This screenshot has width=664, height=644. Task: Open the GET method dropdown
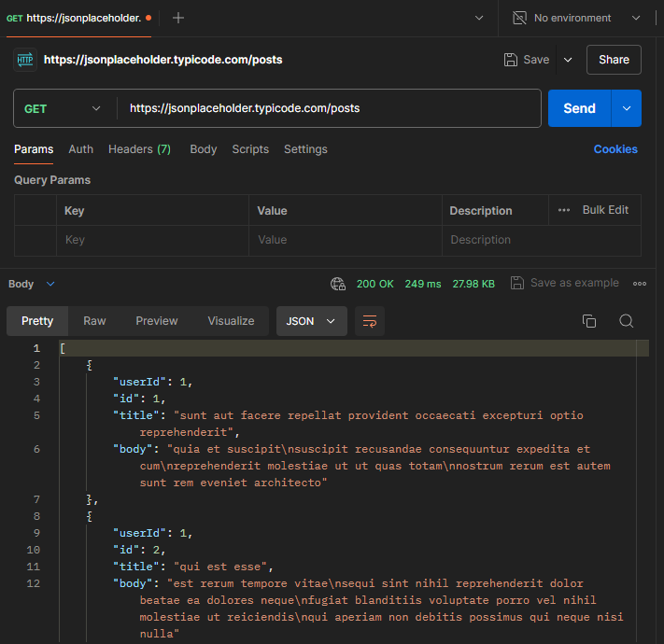pyautogui.click(x=62, y=108)
